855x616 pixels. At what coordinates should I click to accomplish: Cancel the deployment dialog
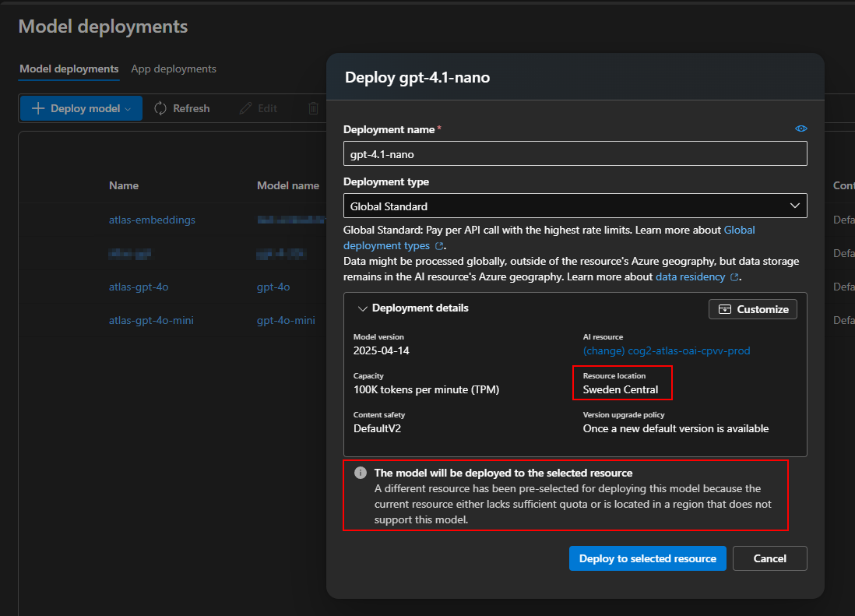[x=769, y=558]
